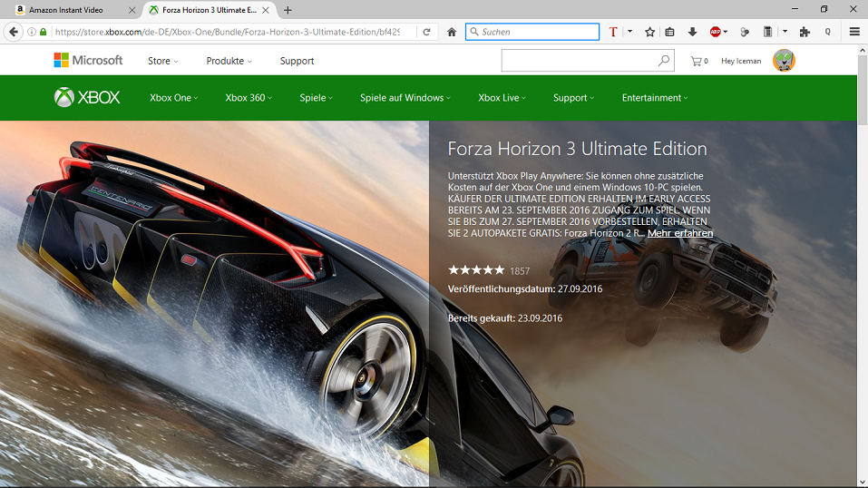
Task: Open dropdown next to red T icon
Action: point(630,32)
